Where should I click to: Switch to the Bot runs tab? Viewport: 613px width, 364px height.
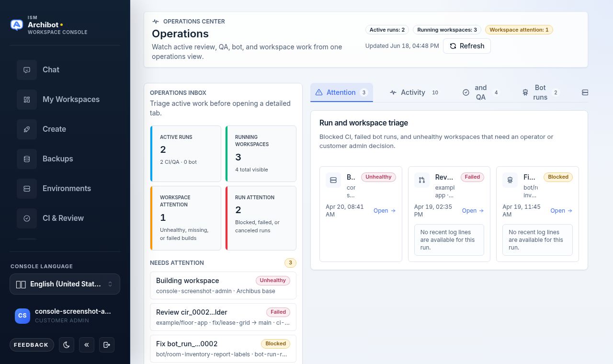[540, 92]
